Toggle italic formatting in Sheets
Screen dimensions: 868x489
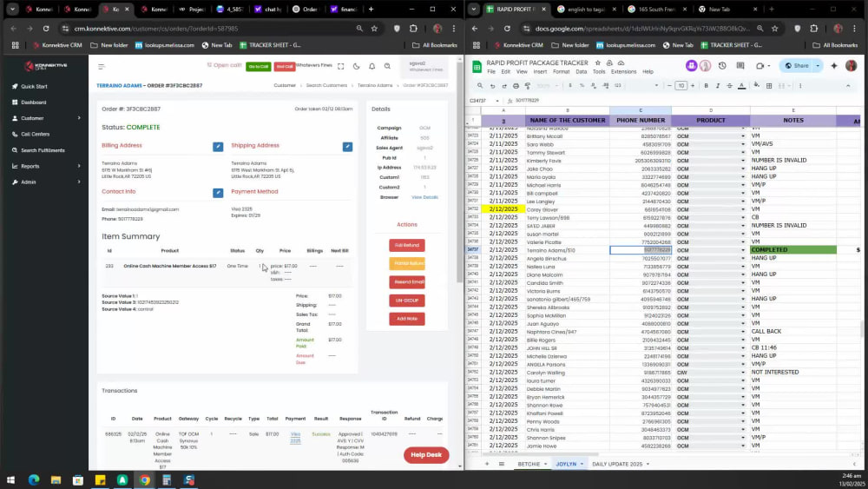[x=718, y=86]
